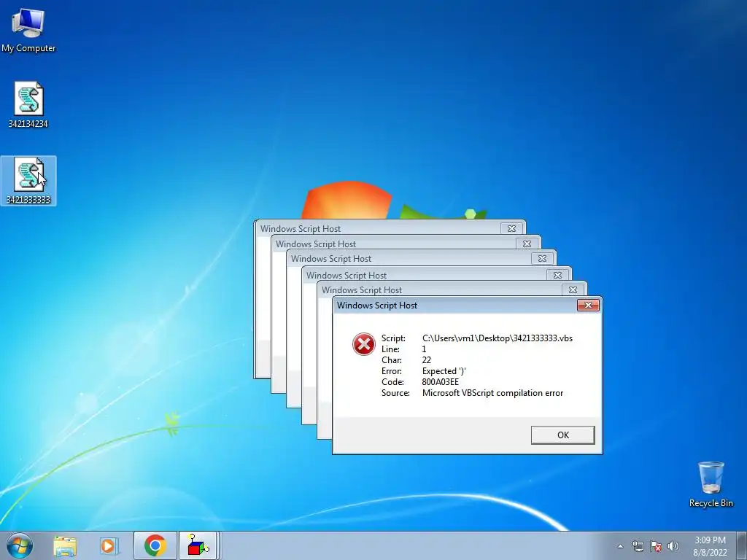Click the script path 3421333333.vbs text
The height and width of the screenshot is (560, 747).
tap(498, 338)
